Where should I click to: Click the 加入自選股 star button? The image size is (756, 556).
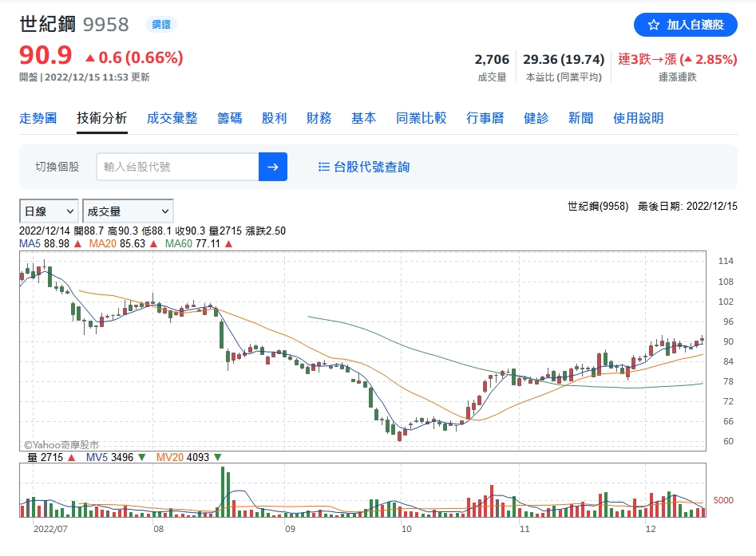click(x=685, y=25)
